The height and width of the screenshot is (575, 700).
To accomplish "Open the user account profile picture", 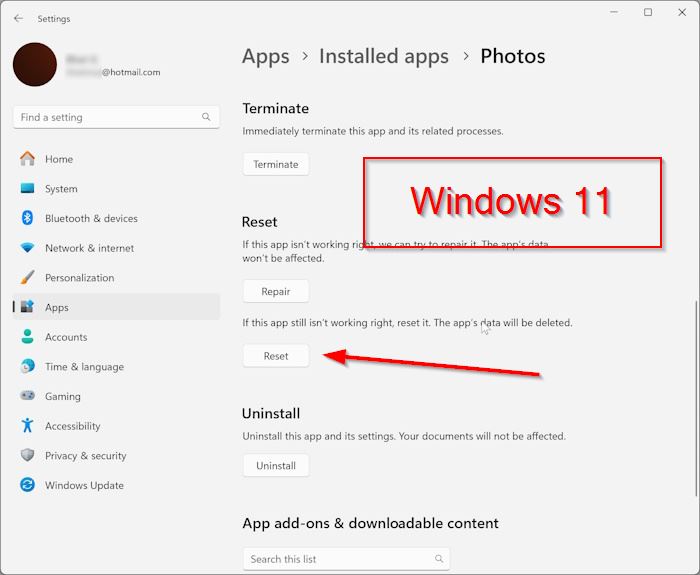I will [x=35, y=64].
